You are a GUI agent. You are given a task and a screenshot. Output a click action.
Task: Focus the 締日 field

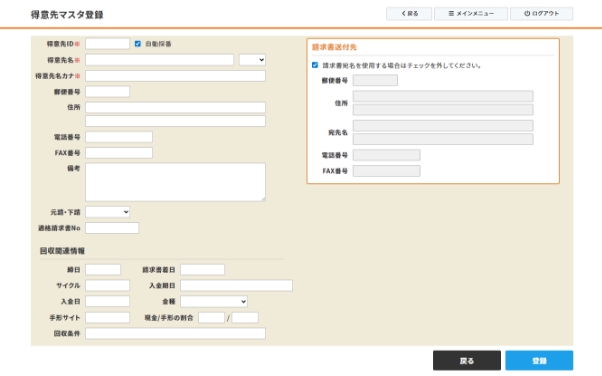[103, 270]
